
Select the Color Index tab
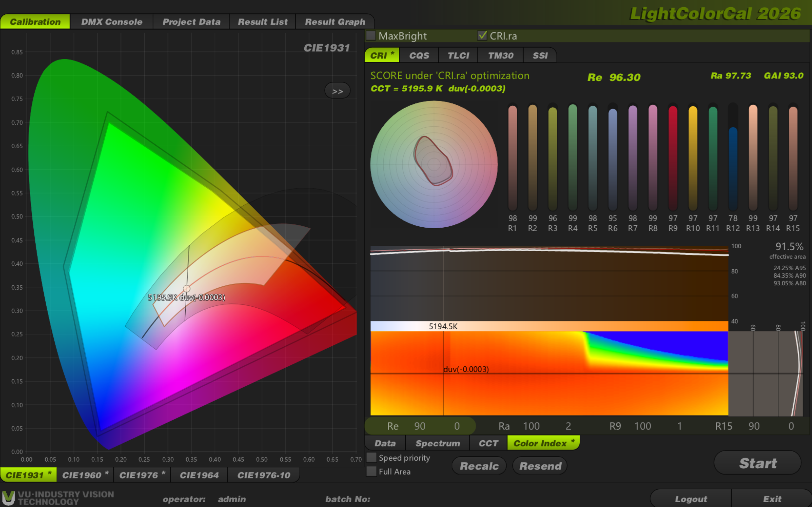pyautogui.click(x=544, y=443)
